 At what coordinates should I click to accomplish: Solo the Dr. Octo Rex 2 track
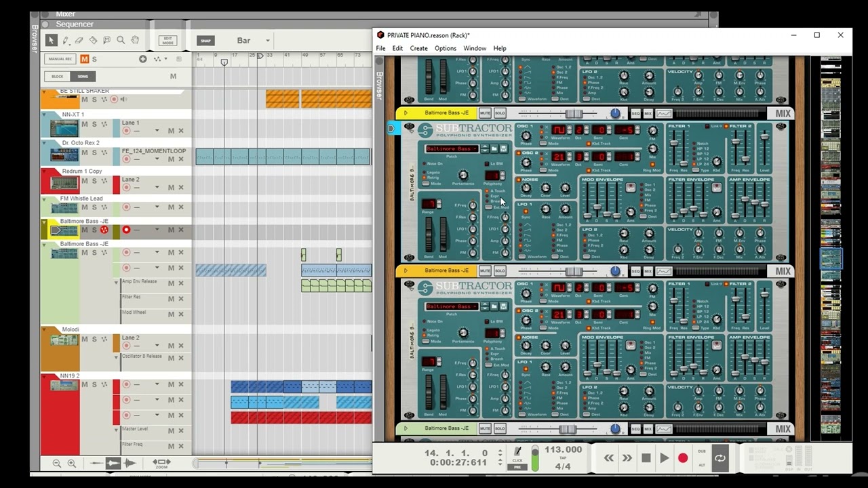tap(94, 152)
